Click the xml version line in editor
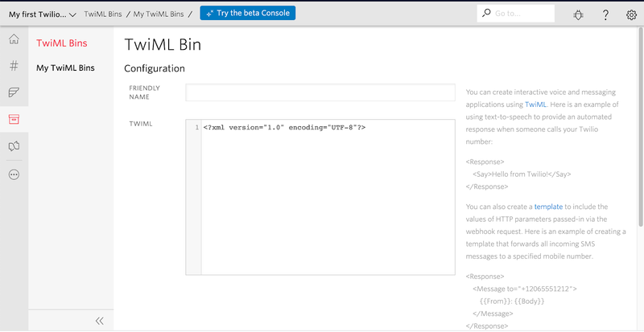The image size is (644, 332). [x=284, y=127]
